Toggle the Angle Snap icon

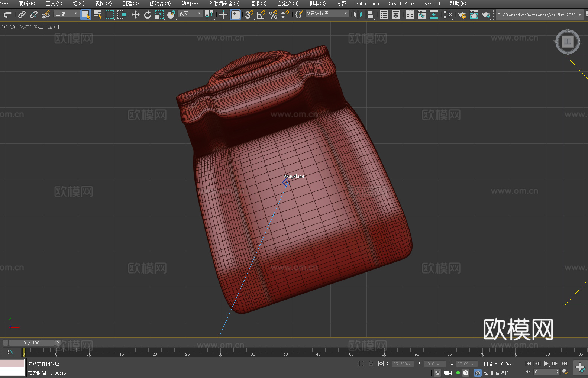(261, 14)
